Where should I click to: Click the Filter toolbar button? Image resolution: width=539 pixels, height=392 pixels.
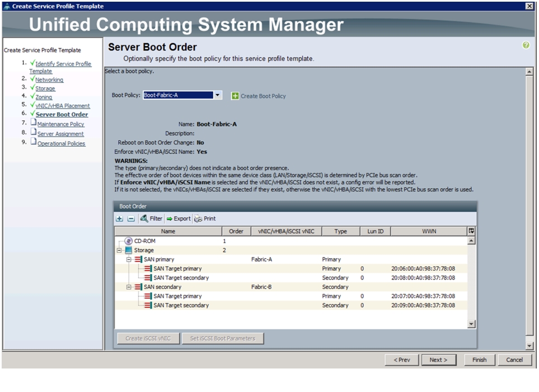click(151, 219)
